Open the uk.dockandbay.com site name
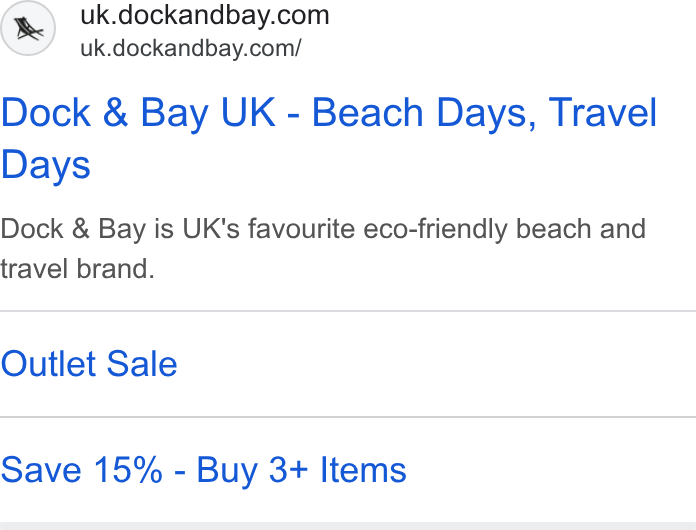Viewport: 696px width, 530px height. point(205,16)
